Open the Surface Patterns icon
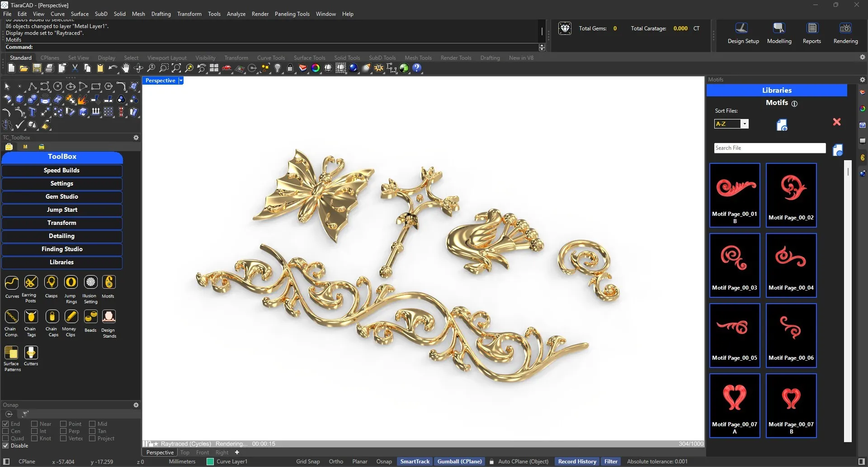This screenshot has width=868, height=467. tap(11, 353)
